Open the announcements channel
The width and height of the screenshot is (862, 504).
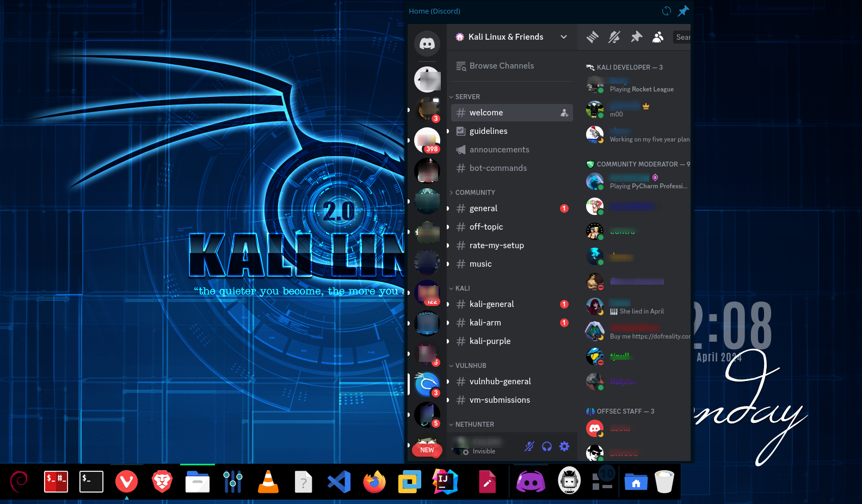pos(512,150)
